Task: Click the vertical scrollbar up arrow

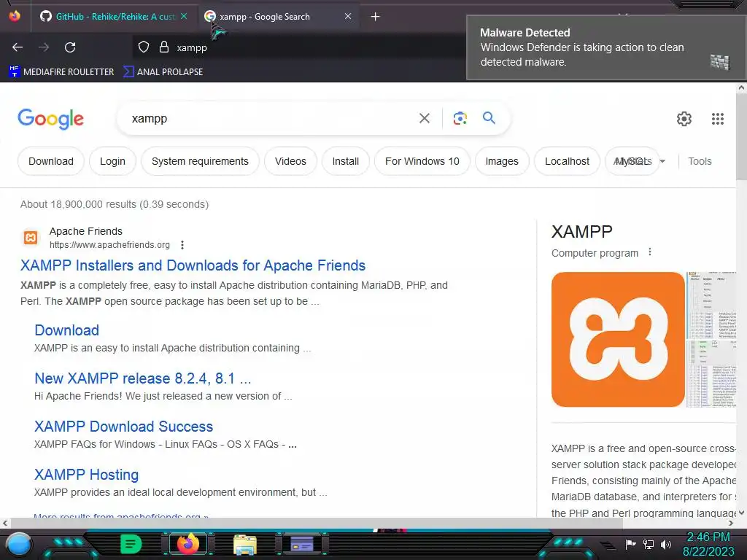Action: 741,88
